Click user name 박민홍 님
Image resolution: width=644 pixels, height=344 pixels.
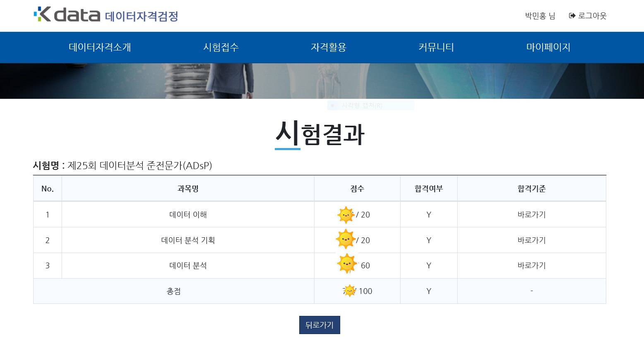pyautogui.click(x=540, y=16)
